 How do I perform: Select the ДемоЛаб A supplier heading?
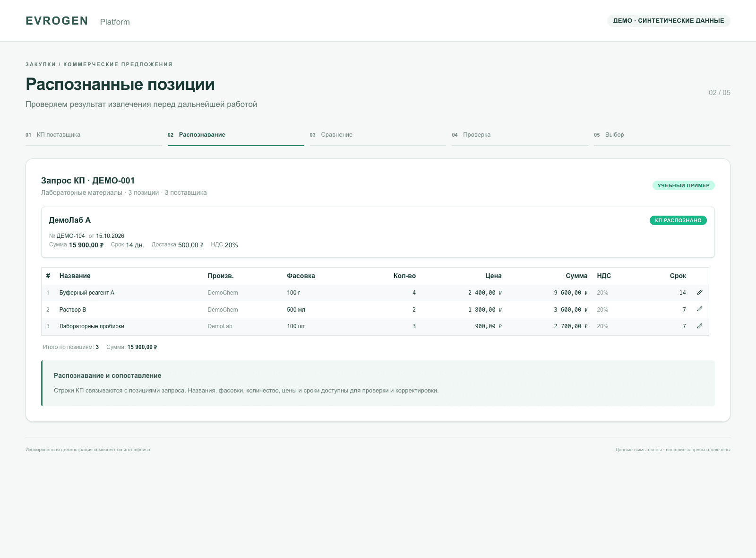[70, 220]
